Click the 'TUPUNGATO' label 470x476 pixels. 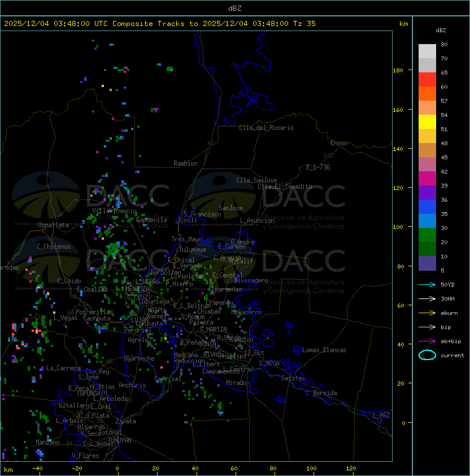pos(92,393)
